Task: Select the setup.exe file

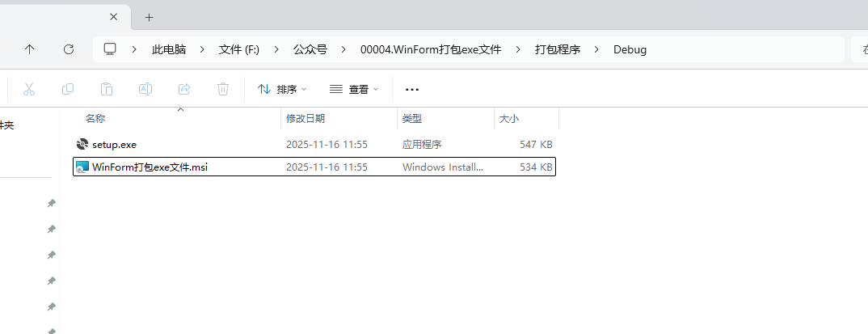Action: pos(314,145)
